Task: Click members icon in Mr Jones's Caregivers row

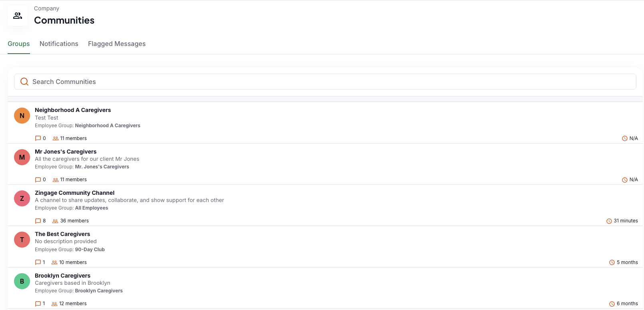Action: point(56,180)
